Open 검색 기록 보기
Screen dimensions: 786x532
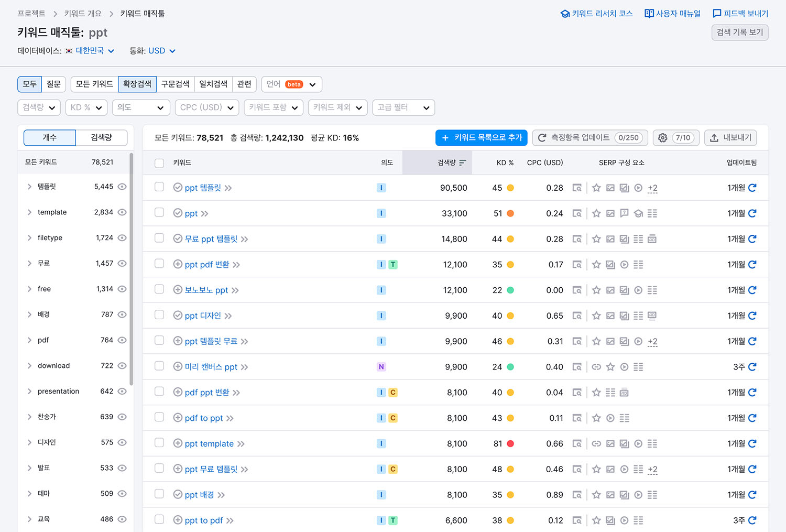click(x=740, y=32)
